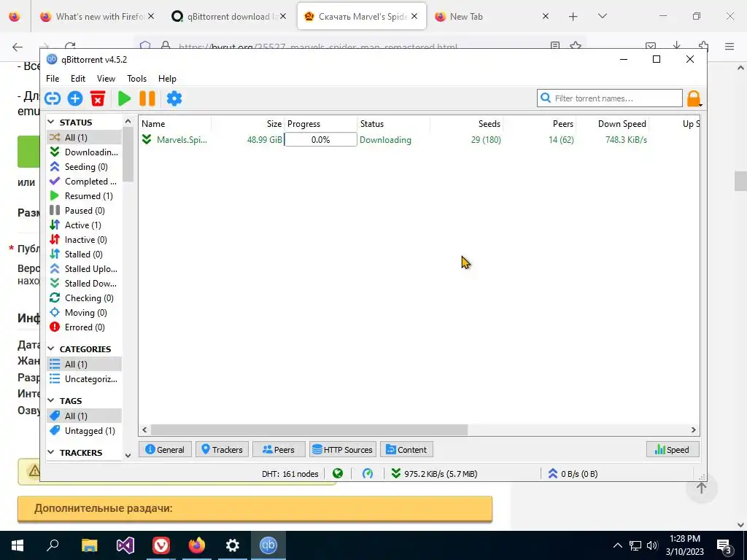Click the upload speed status bar icon
The width and height of the screenshot is (747, 560).
click(553, 474)
